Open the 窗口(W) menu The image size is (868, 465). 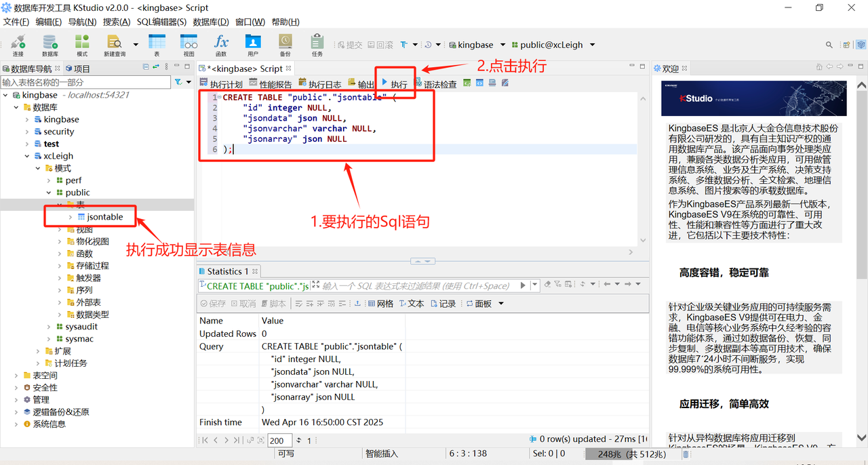(x=250, y=22)
